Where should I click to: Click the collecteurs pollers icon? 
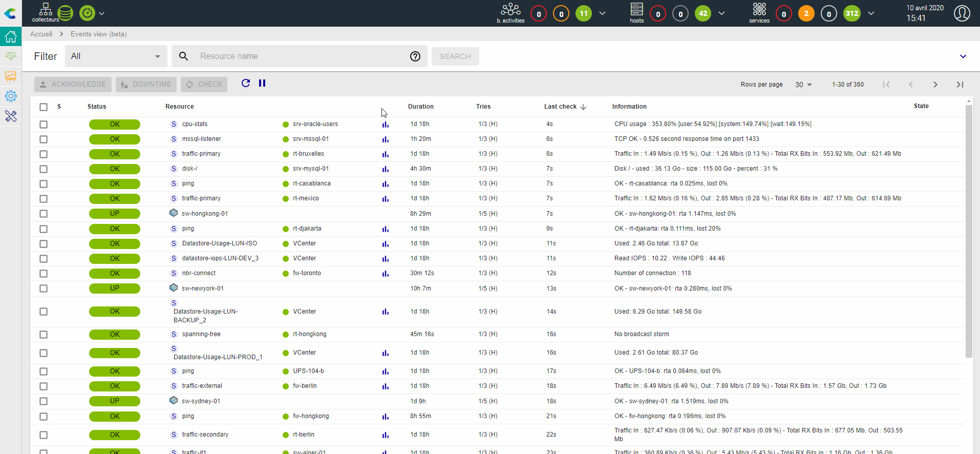[46, 13]
